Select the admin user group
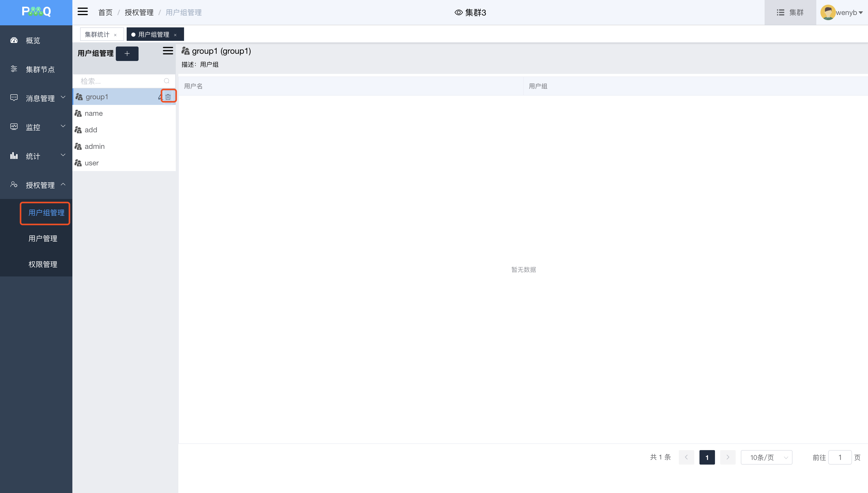The width and height of the screenshot is (868, 493). (x=95, y=146)
